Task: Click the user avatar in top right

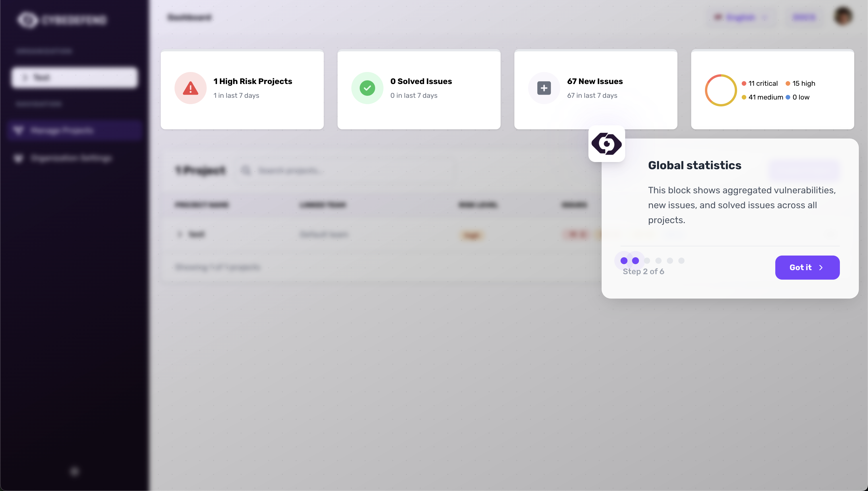Action: (843, 16)
